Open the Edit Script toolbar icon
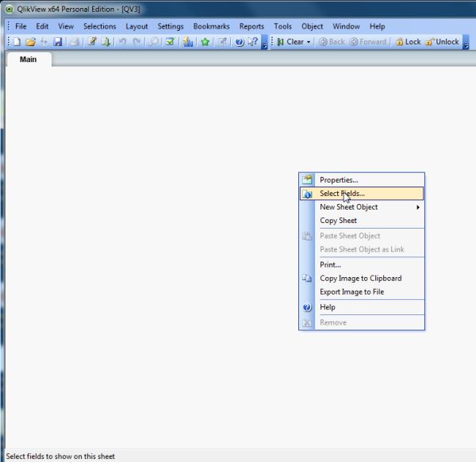This screenshot has width=476, height=462. [92, 41]
